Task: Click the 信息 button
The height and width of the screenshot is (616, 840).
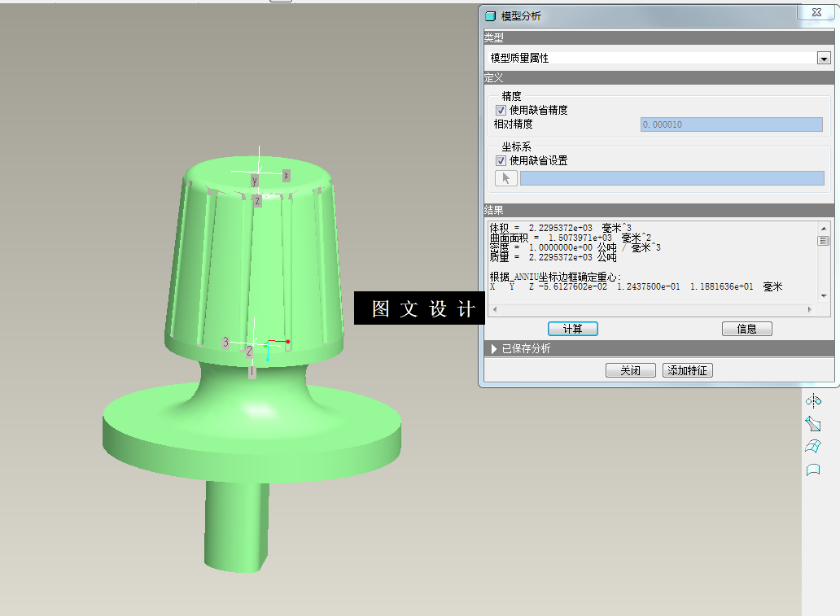Action: (x=746, y=329)
